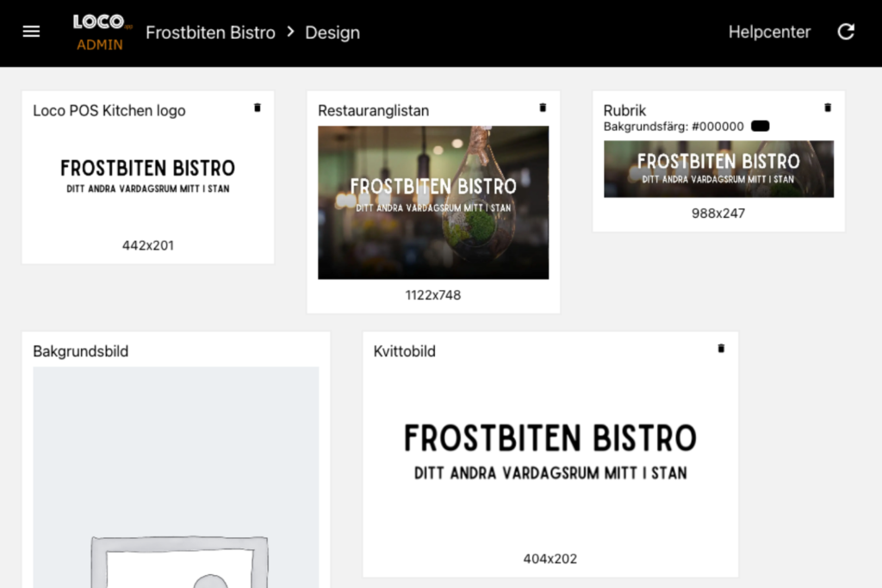Viewport: 882px width, 588px height.
Task: Click the Bakgrundsbild card title
Action: 80,351
